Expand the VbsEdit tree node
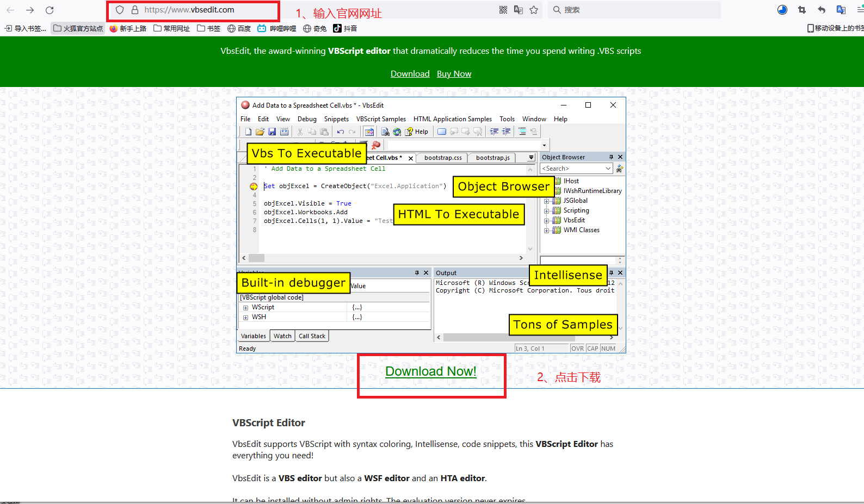The image size is (864, 504). point(547,221)
